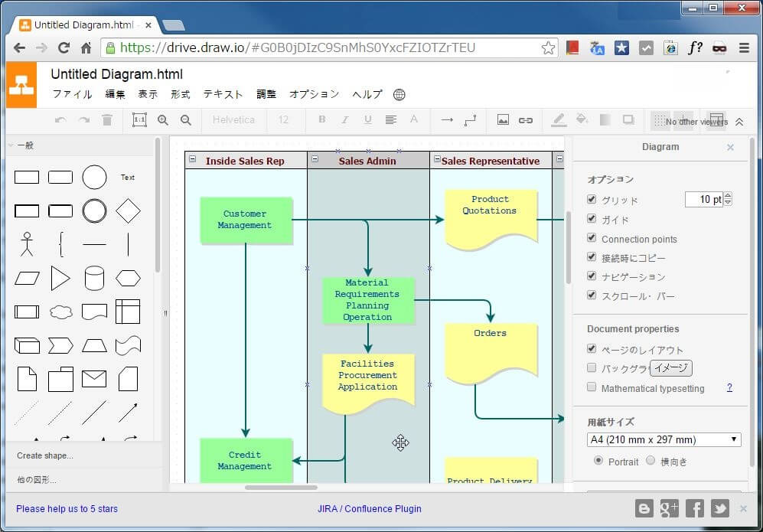Image resolution: width=763 pixels, height=532 pixels.
Task: Reset view with actual size icon
Action: pyautogui.click(x=139, y=120)
